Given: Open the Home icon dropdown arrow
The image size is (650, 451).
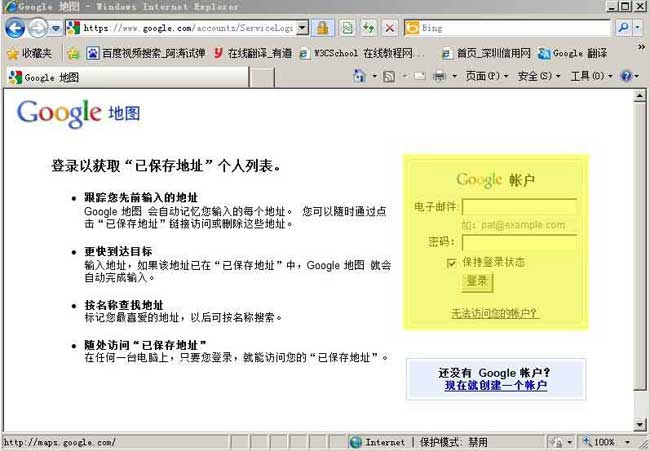Looking at the screenshot, I should click(374, 76).
